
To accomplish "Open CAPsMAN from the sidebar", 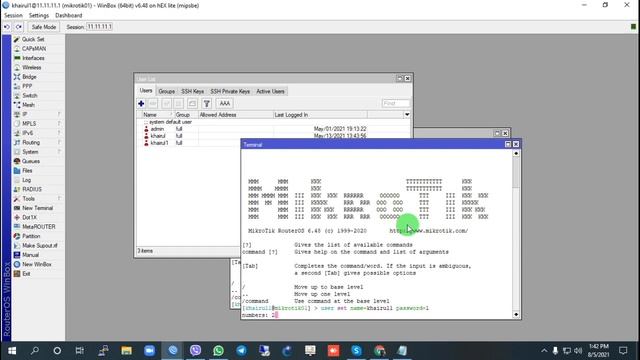I will pyautogui.click(x=33, y=49).
